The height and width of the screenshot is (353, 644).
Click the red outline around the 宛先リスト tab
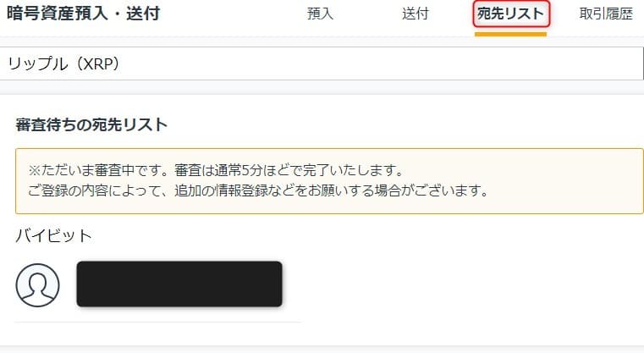pos(511,2)
